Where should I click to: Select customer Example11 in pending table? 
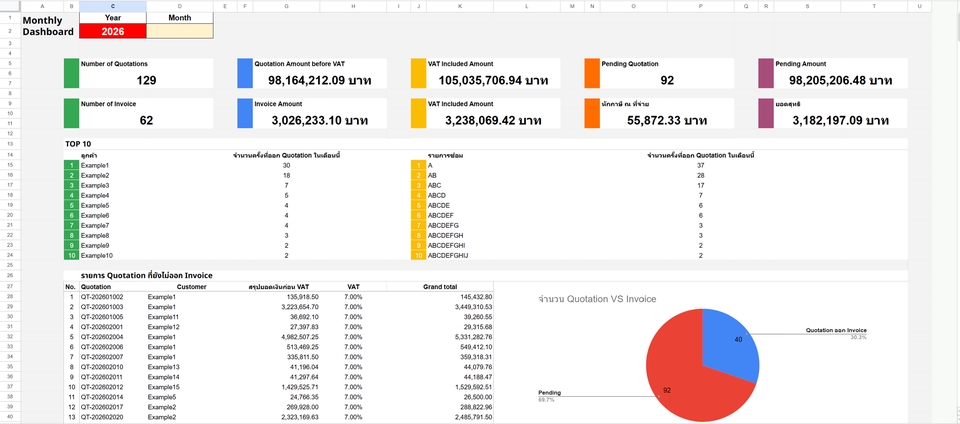point(163,317)
